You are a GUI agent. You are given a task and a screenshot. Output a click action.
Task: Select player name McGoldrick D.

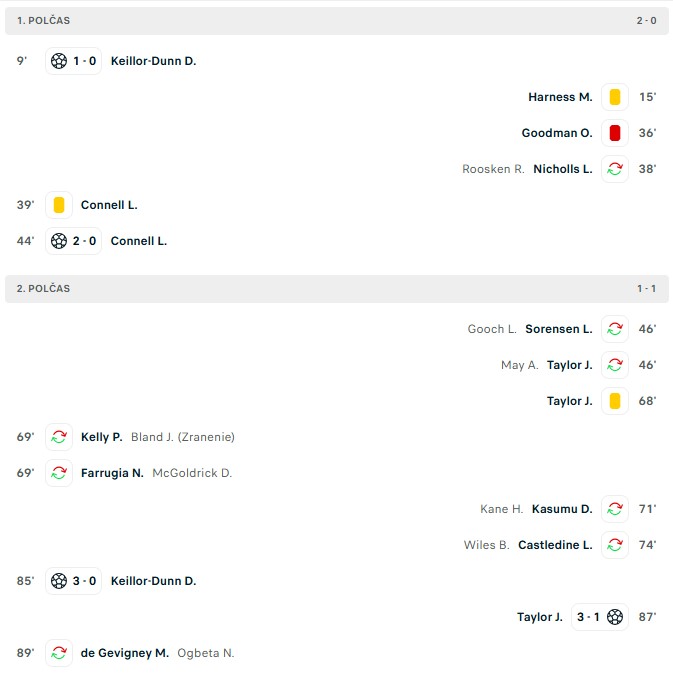pyautogui.click(x=192, y=473)
